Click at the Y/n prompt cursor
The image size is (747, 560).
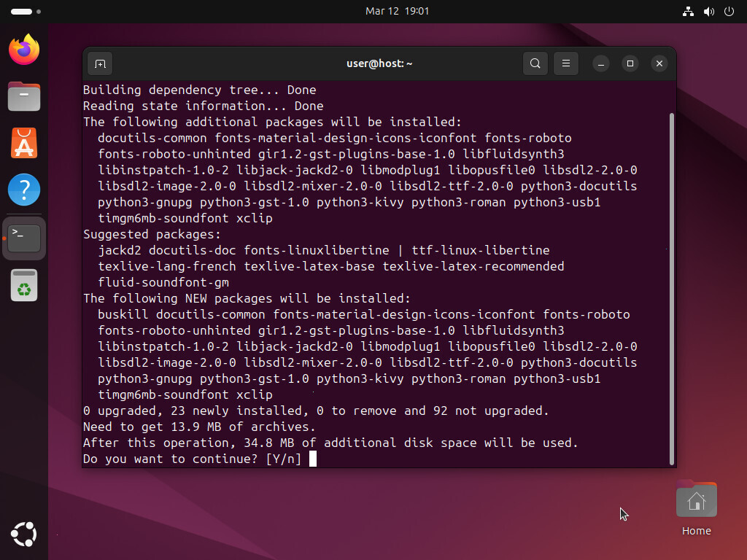[313, 459]
